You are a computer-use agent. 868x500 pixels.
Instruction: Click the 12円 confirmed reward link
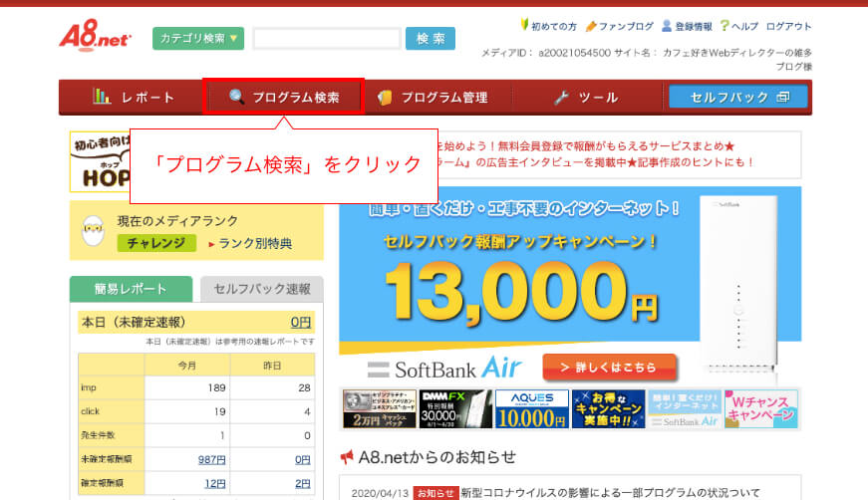[x=215, y=483]
